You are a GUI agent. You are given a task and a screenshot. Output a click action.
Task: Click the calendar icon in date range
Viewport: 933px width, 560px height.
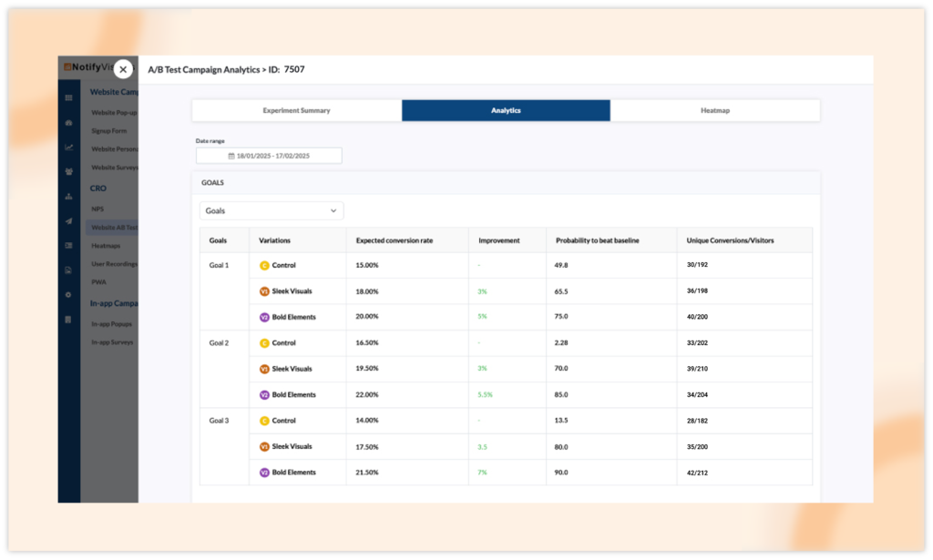pyautogui.click(x=231, y=156)
